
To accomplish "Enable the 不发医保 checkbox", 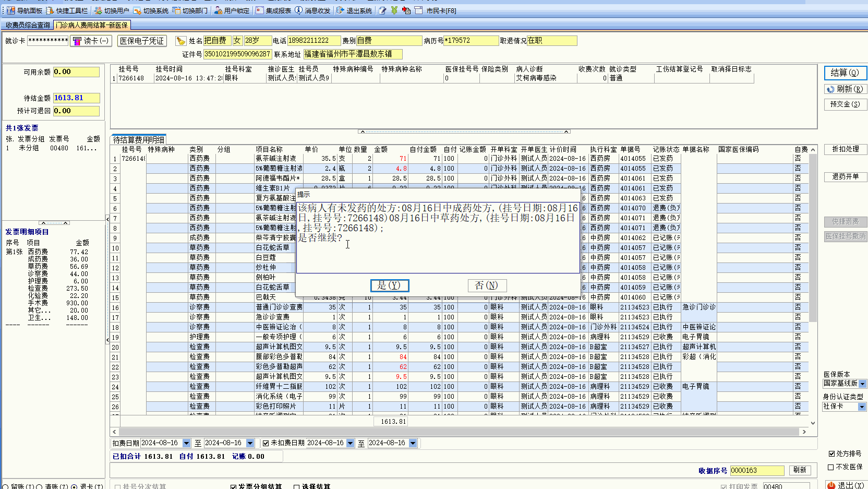I will pos(831,467).
